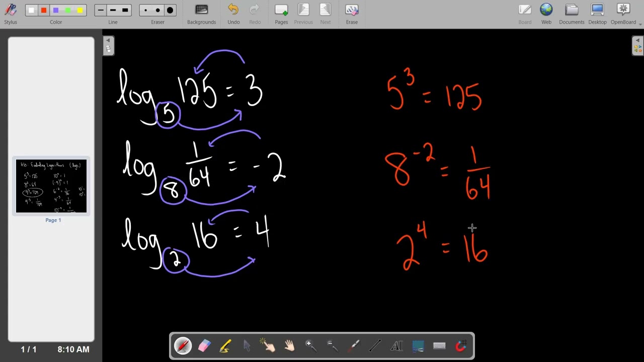The image size is (644, 362).
Task: Select the medium line width
Action: pos(113,10)
